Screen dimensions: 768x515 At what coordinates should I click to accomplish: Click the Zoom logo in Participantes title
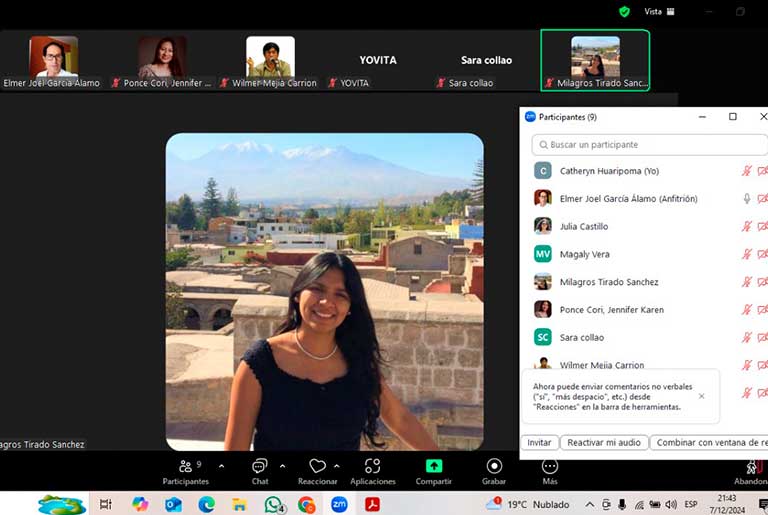pyautogui.click(x=530, y=117)
